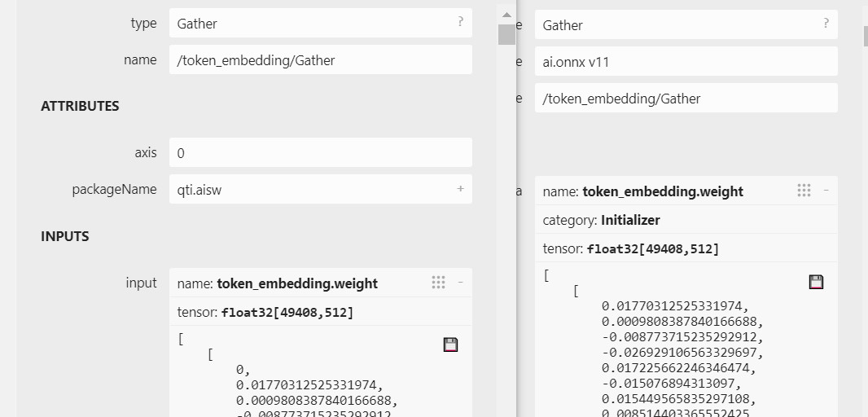The width and height of the screenshot is (868, 417).
Task: Click the category Initializer row
Action: tap(686, 220)
